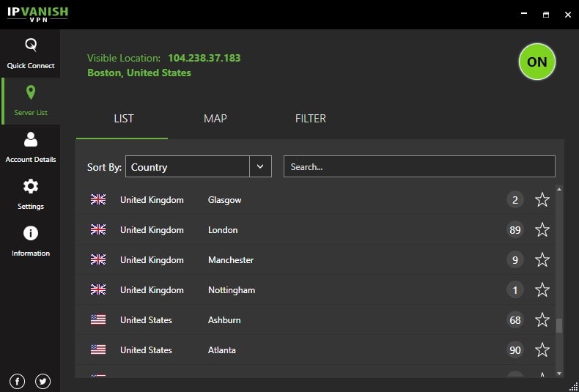The width and height of the screenshot is (579, 392).
Task: Click the server count badge 89 for London
Action: (x=515, y=230)
